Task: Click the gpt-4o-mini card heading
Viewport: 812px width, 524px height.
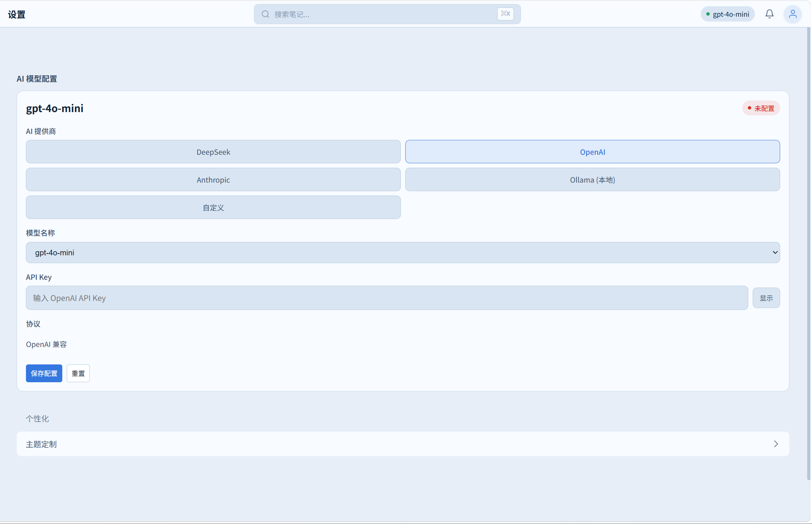Action: point(55,108)
